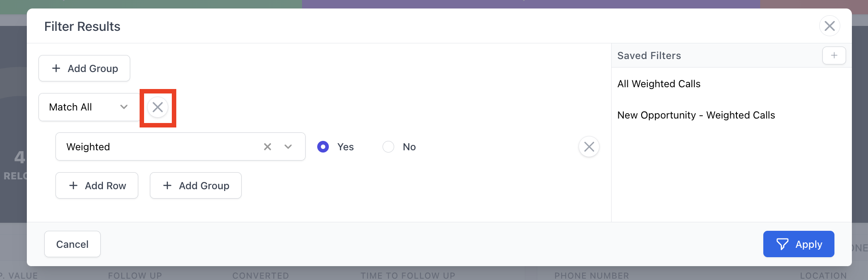Load the All Weighted Calls saved filter

(x=659, y=84)
